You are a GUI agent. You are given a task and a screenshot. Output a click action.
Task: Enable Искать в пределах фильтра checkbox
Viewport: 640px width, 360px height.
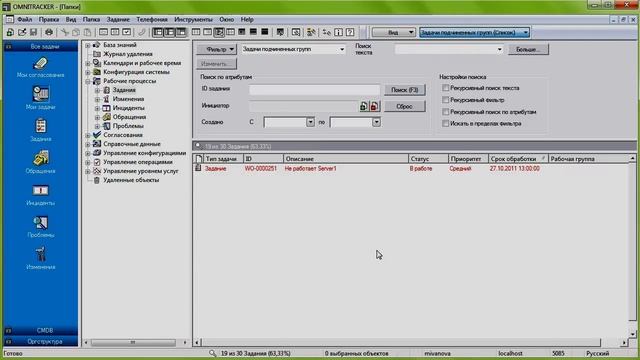[446, 123]
